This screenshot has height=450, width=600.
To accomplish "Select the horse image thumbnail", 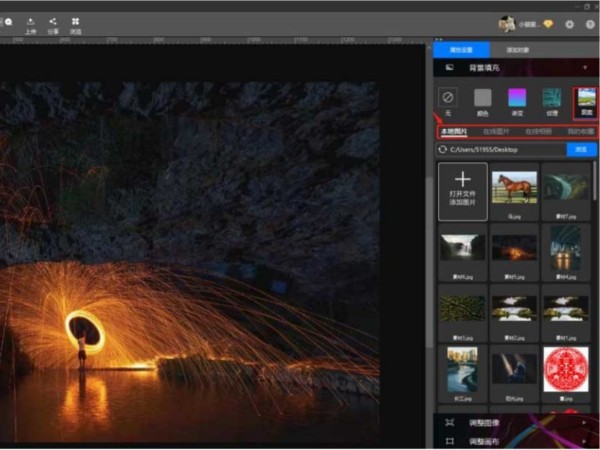I will tap(514, 186).
